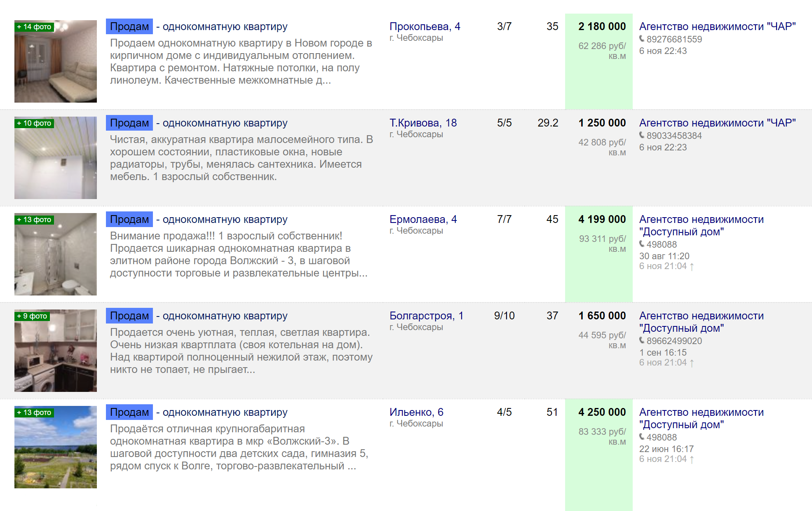Click the up-arrow icon after Ермолаева listing date

[x=692, y=267]
